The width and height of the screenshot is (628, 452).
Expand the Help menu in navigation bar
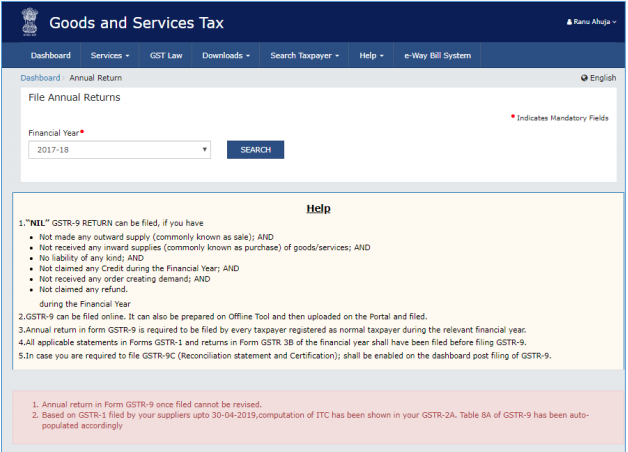[371, 56]
